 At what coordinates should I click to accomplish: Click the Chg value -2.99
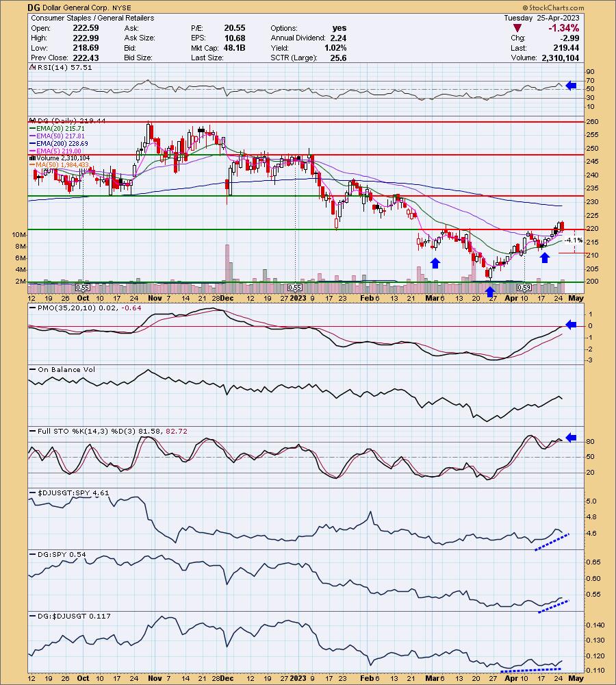click(x=569, y=38)
